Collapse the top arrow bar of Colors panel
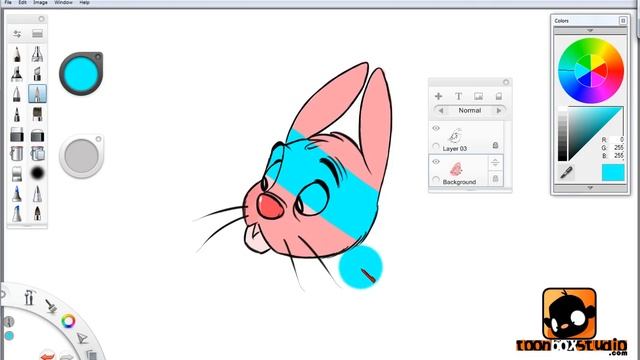This screenshot has height=360, width=640. pyautogui.click(x=590, y=31)
